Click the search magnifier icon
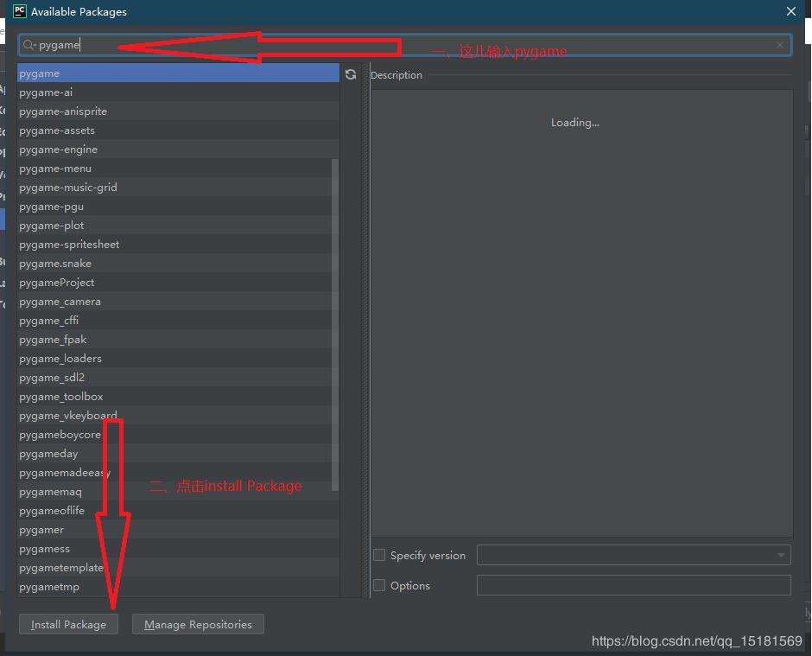812x656 pixels. click(29, 45)
